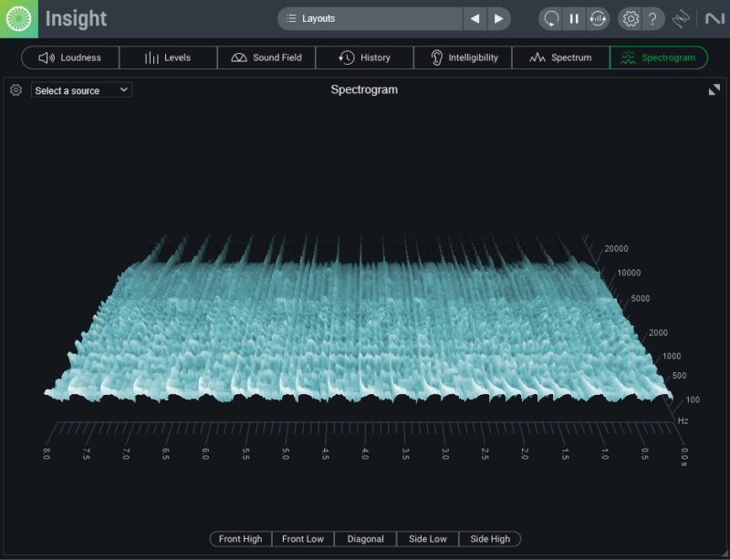Go to the previous layout arrow
The image size is (730, 560).
(474, 18)
